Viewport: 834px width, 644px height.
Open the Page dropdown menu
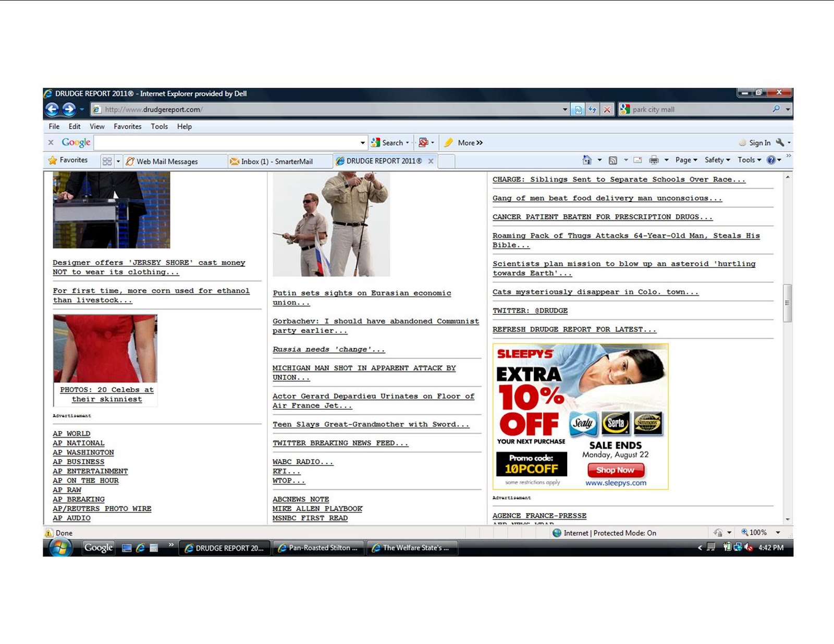(x=686, y=160)
